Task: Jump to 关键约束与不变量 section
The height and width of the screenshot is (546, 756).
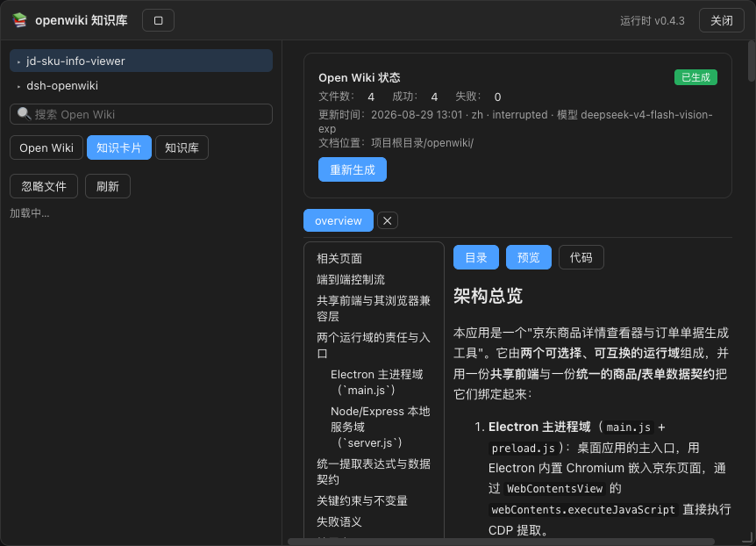Action: [362, 500]
